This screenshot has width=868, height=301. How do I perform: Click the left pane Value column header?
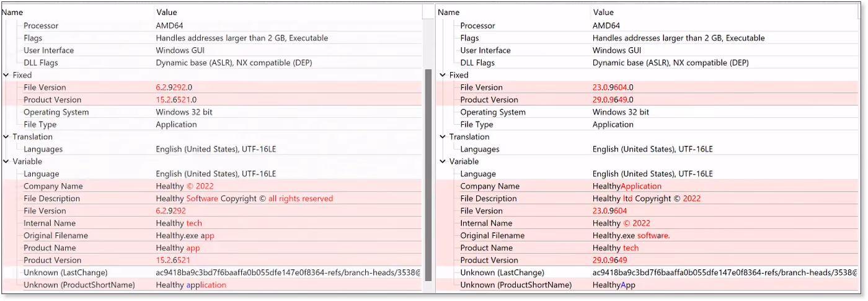(288, 12)
